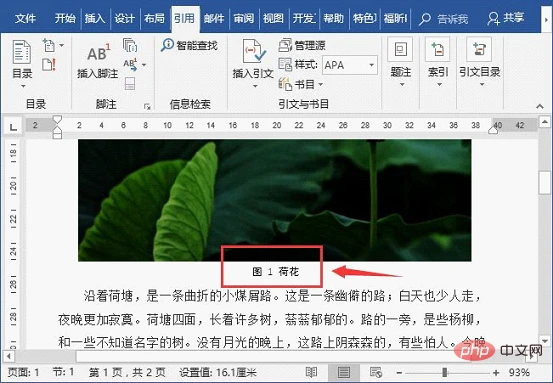Click the Index (索引) icon
The image size is (553, 383).
(438, 49)
